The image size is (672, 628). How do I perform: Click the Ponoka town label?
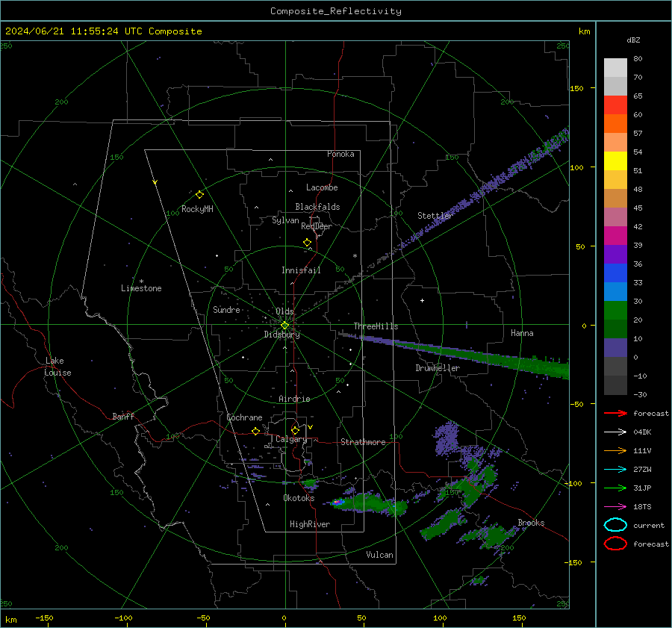click(340, 154)
